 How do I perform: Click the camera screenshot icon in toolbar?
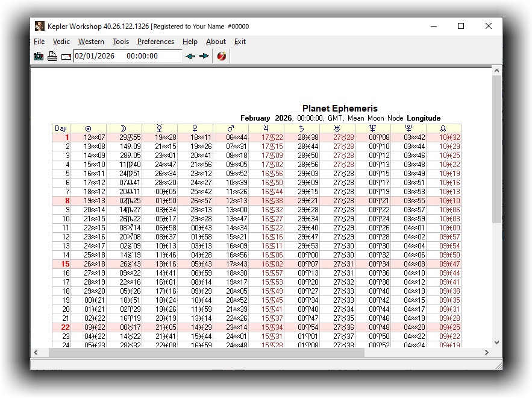click(39, 56)
